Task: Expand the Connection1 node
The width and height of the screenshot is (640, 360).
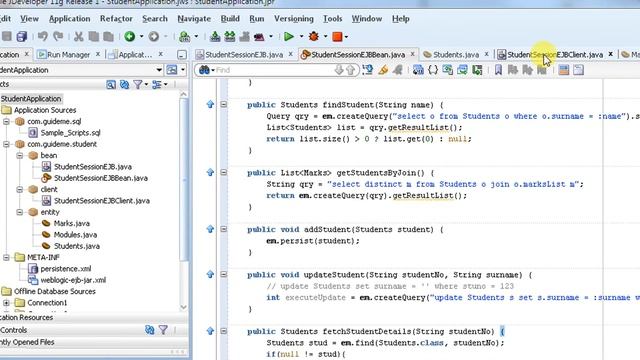Action: pyautogui.click(x=6, y=303)
